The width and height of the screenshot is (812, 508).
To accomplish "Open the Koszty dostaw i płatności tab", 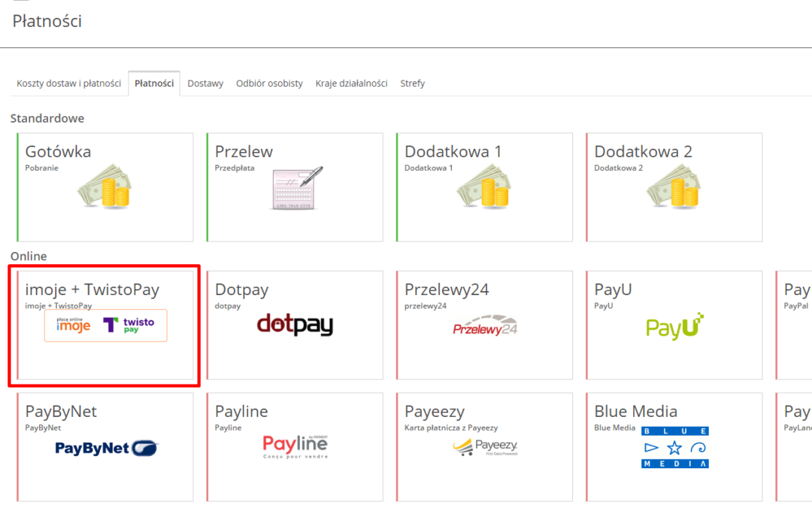I will pos(68,84).
